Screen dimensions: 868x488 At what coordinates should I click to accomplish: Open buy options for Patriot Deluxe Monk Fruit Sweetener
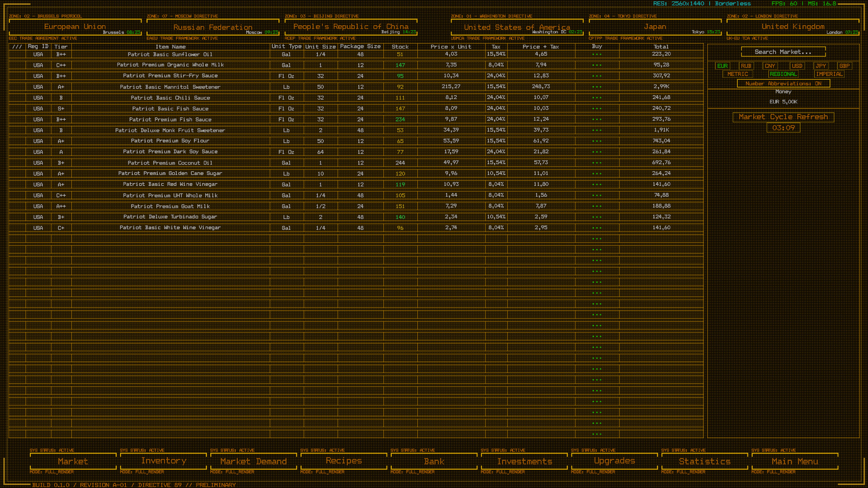coord(597,130)
